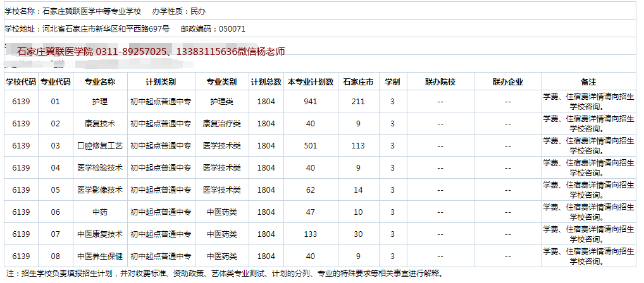The image size is (644, 283).
Task: Click the school name line at top
Action: (x=104, y=11)
